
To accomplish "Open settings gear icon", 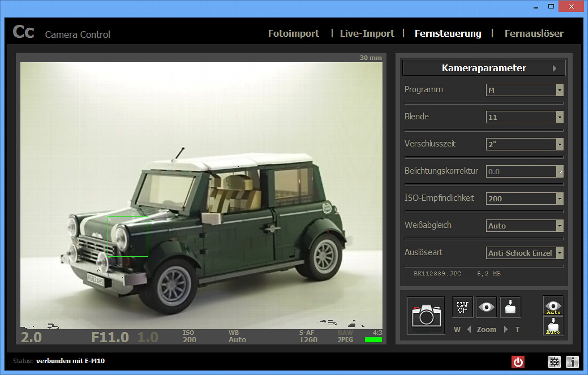I will [554, 362].
